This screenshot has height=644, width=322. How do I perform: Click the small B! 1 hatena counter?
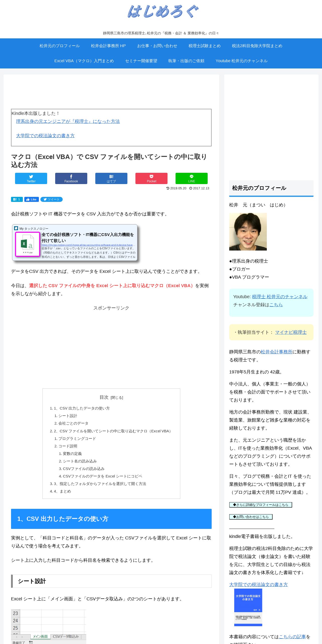17,199
